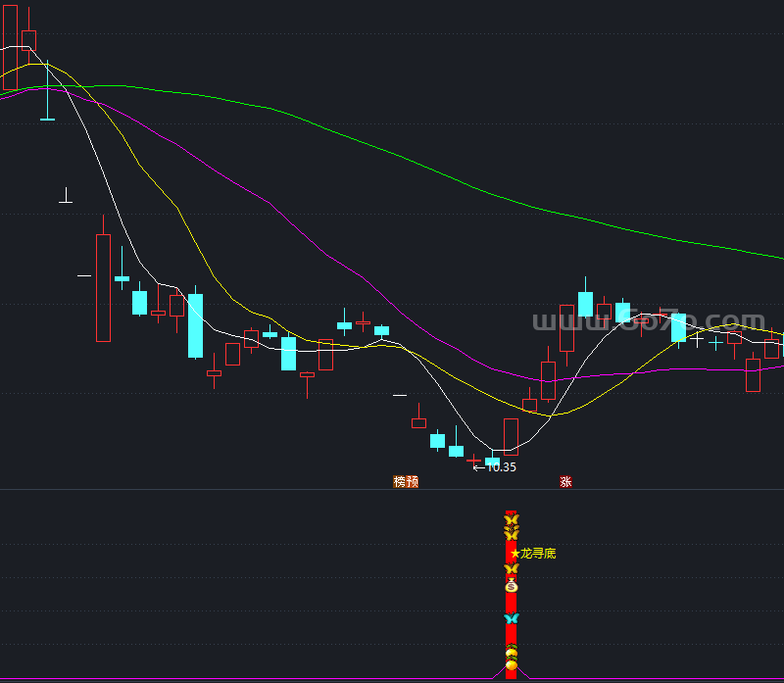
Task: Click the 榜 tag under the chart
Action: tap(399, 481)
